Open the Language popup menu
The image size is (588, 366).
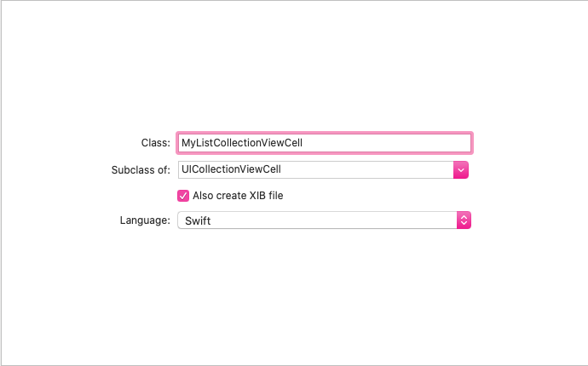(x=324, y=220)
